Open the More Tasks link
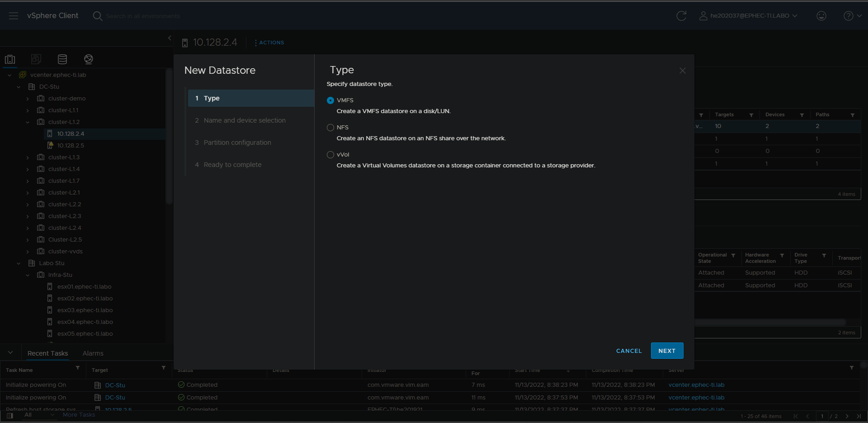The width and height of the screenshot is (868, 423). [79, 415]
